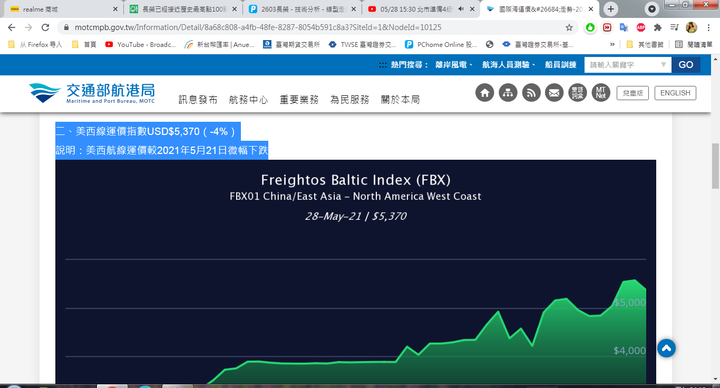The image size is (720, 388).
Task: Close the realme tab
Action: pyautogui.click(x=115, y=9)
